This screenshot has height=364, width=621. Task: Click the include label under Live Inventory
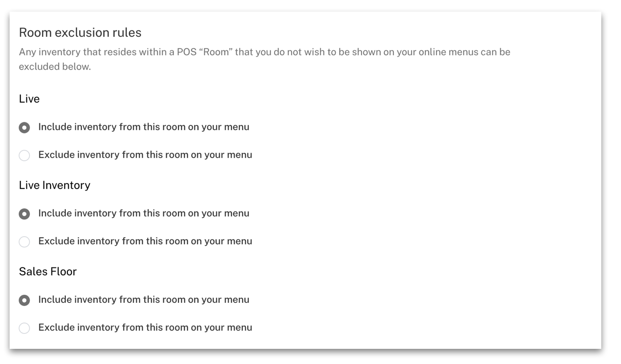[x=144, y=213]
